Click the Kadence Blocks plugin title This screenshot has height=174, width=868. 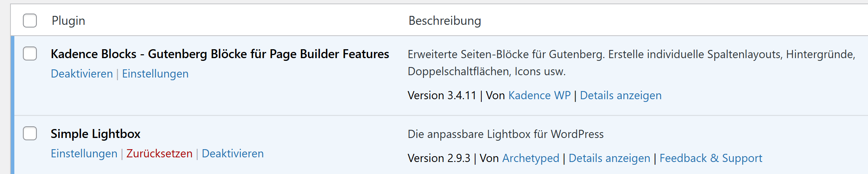tap(220, 54)
